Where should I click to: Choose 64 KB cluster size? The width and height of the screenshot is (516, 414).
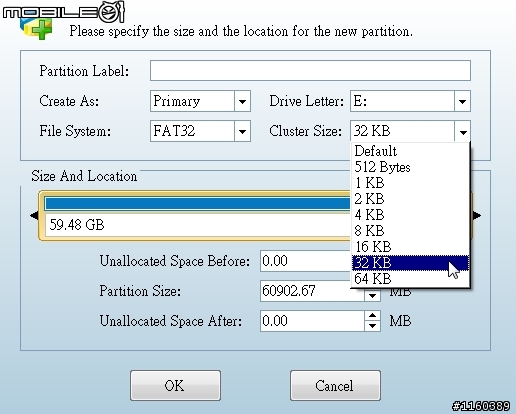tap(410, 279)
